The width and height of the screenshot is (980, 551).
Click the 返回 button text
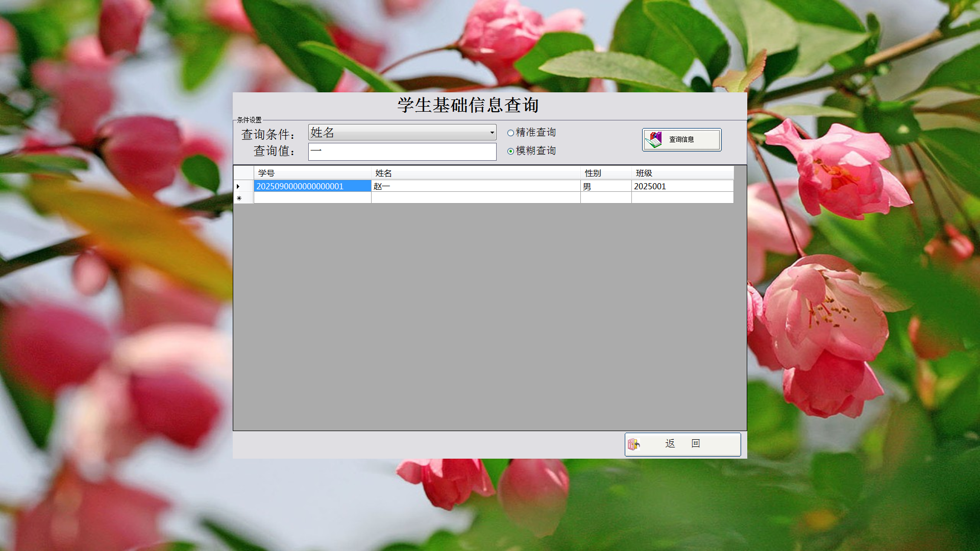pyautogui.click(x=682, y=444)
